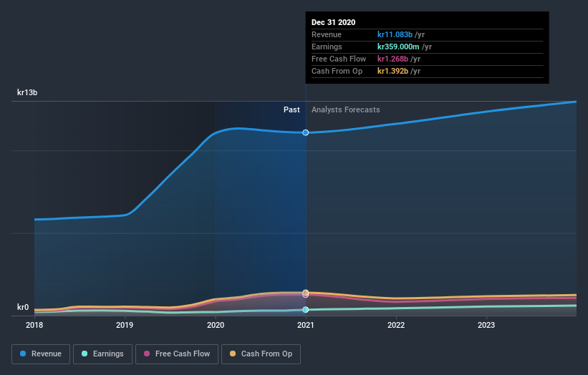Click the Cash From Op label in tooltip
588x375 pixels.
point(337,71)
